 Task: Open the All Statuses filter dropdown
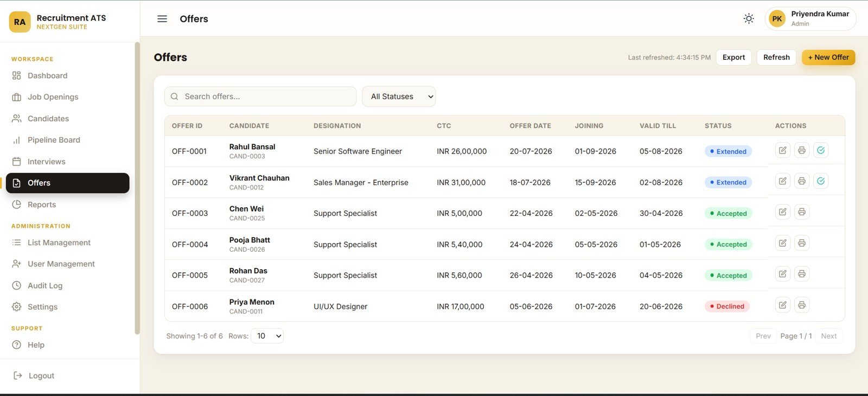[399, 97]
